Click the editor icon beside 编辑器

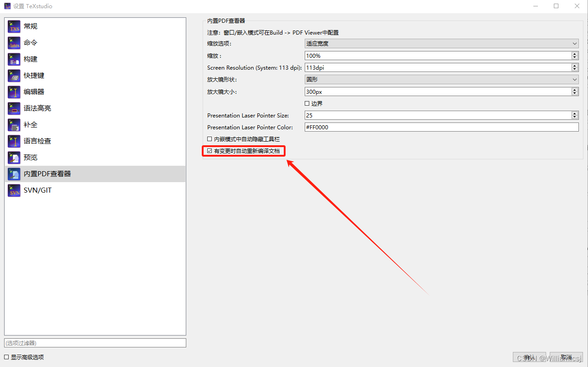pyautogui.click(x=14, y=92)
